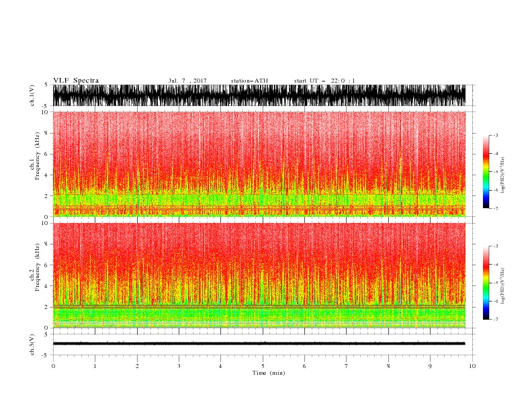Click the "4" kHz tick on ch.2 frequency axis
The width and height of the screenshot is (532, 411).
[46, 286]
